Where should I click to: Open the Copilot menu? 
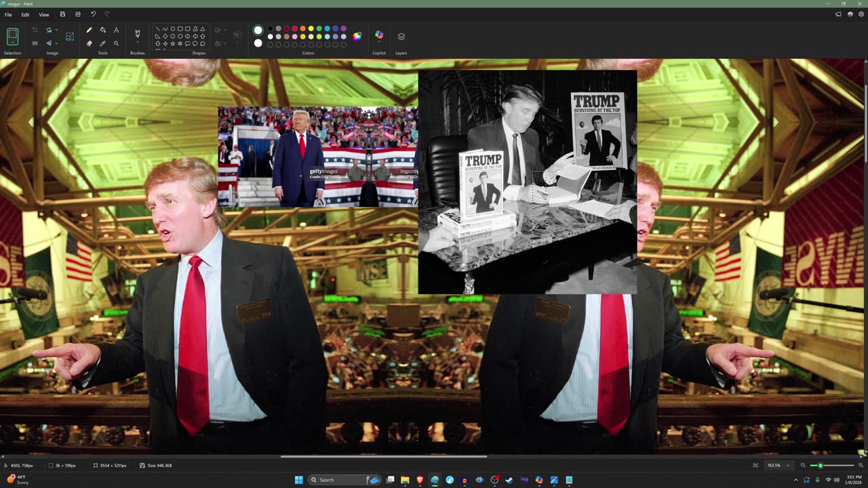379,35
